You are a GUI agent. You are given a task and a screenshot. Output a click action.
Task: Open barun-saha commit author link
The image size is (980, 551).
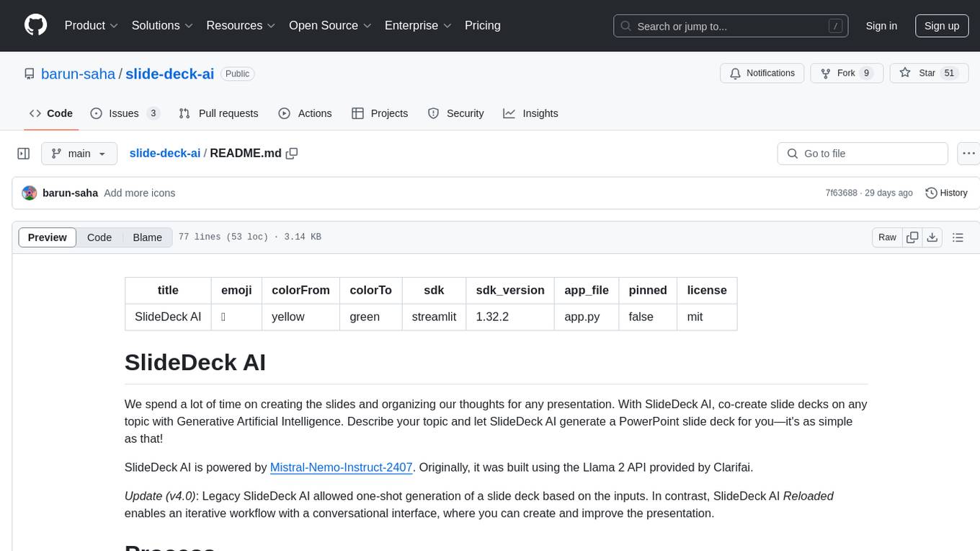(71, 193)
